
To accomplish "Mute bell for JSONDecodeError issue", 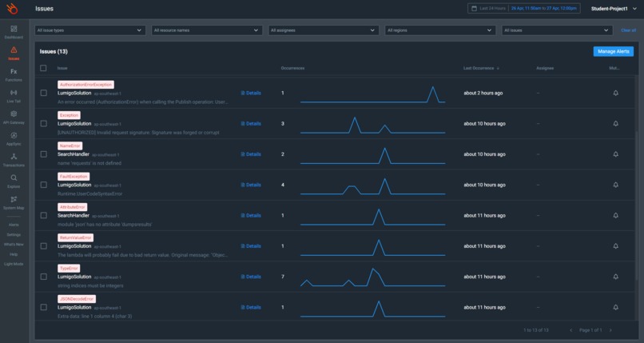I will (616, 307).
